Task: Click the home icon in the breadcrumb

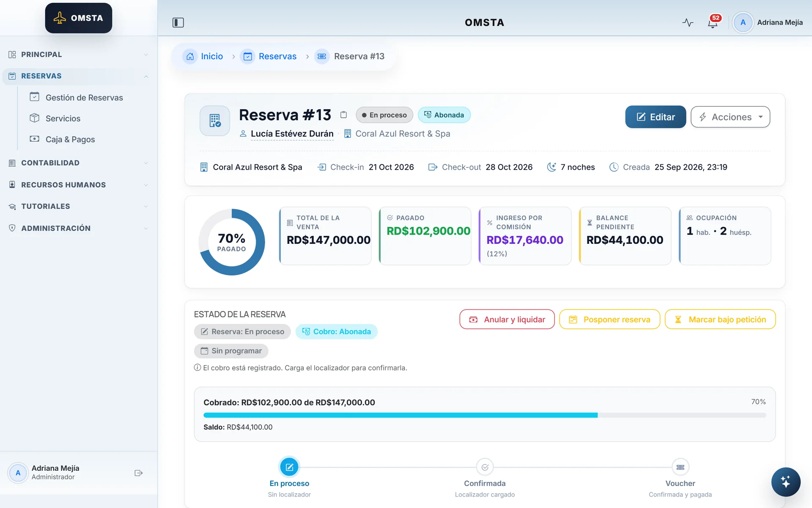Action: tap(190, 56)
